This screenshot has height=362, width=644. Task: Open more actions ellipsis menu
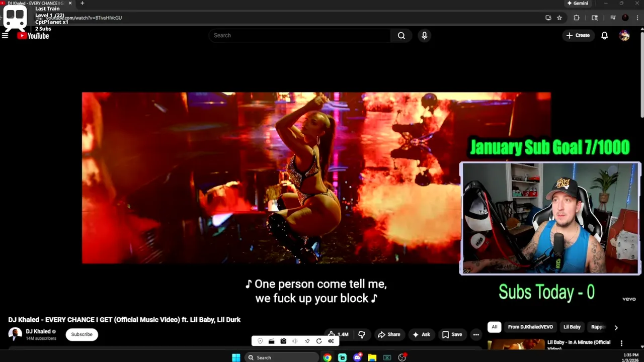476,334
